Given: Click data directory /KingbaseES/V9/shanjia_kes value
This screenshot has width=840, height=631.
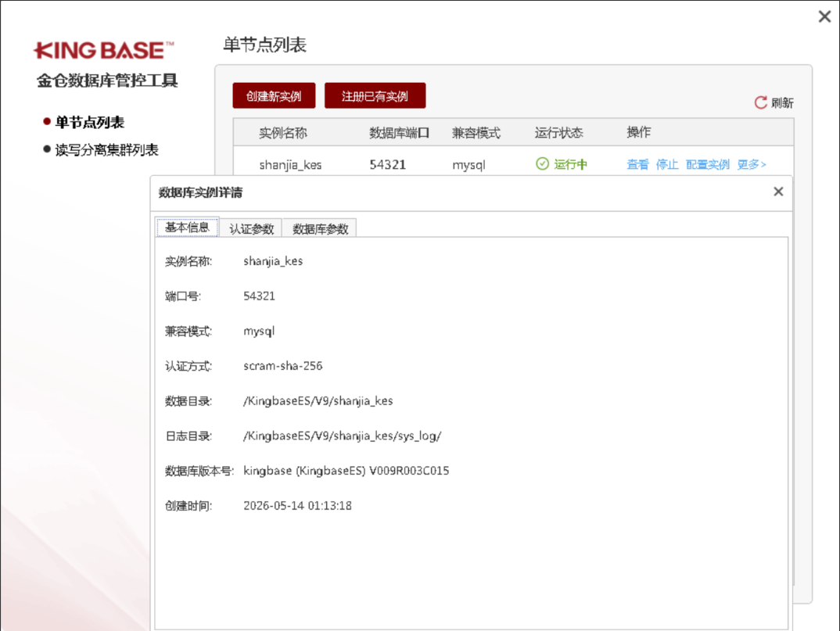Looking at the screenshot, I should point(318,401).
